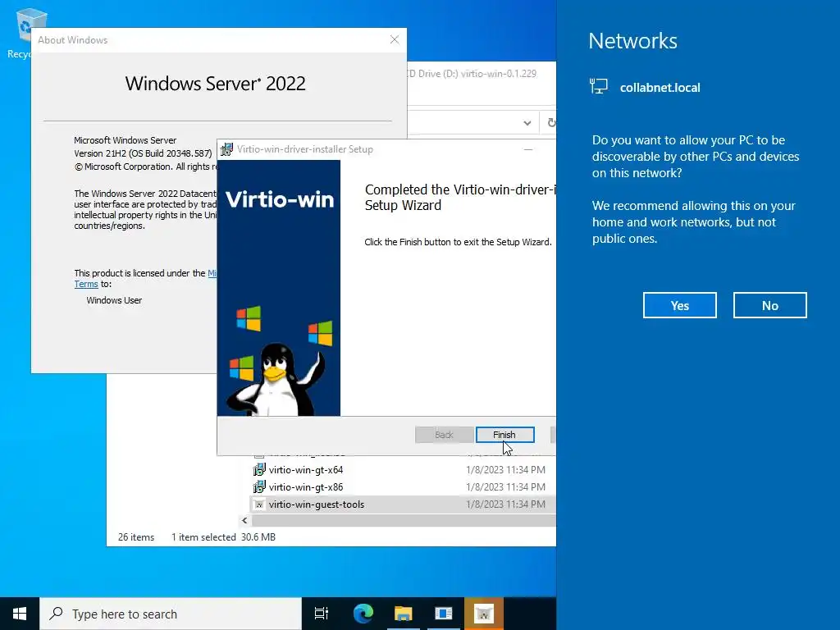Open the Terms link in About Windows
This screenshot has width=840, height=630.
pos(85,284)
